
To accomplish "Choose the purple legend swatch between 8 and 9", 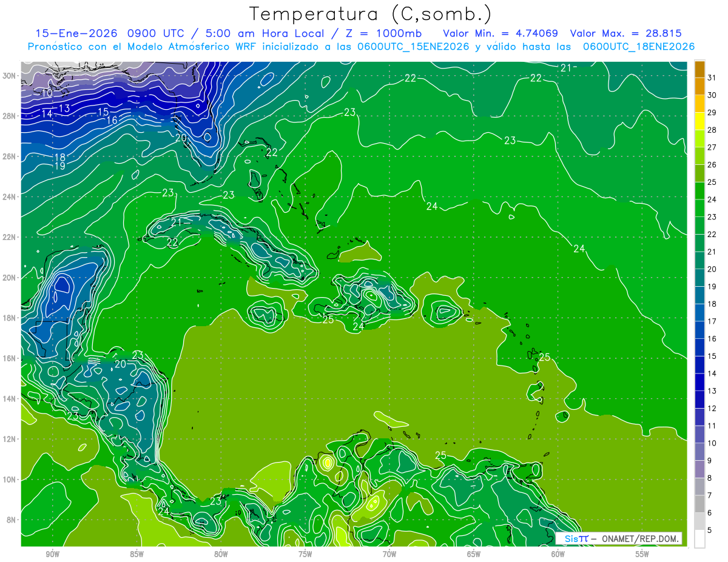I will click(x=699, y=469).
